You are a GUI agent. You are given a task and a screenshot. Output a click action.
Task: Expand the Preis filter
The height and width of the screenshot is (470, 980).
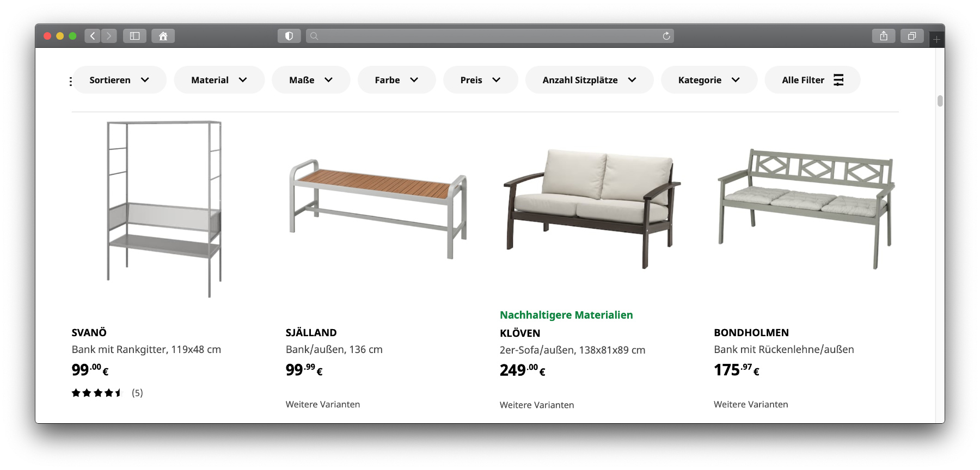481,80
